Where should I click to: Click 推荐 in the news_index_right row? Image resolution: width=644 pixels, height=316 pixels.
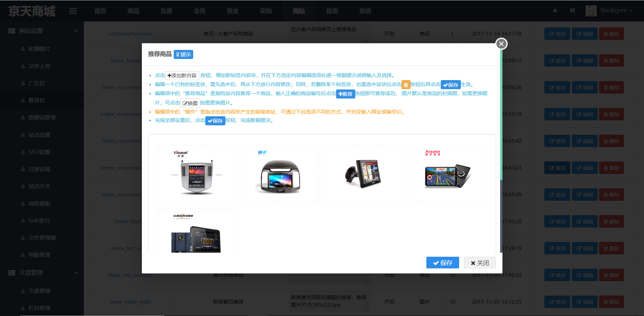557,302
